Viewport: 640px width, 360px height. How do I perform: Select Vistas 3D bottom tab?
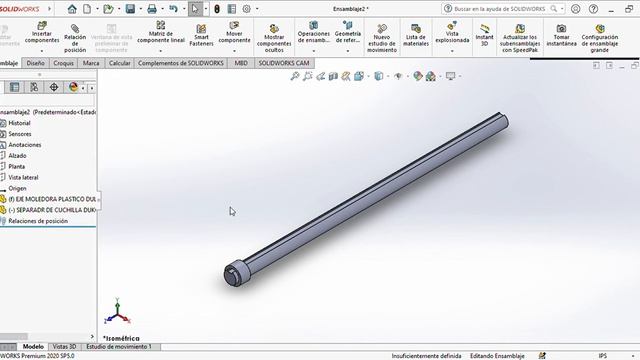(64, 347)
